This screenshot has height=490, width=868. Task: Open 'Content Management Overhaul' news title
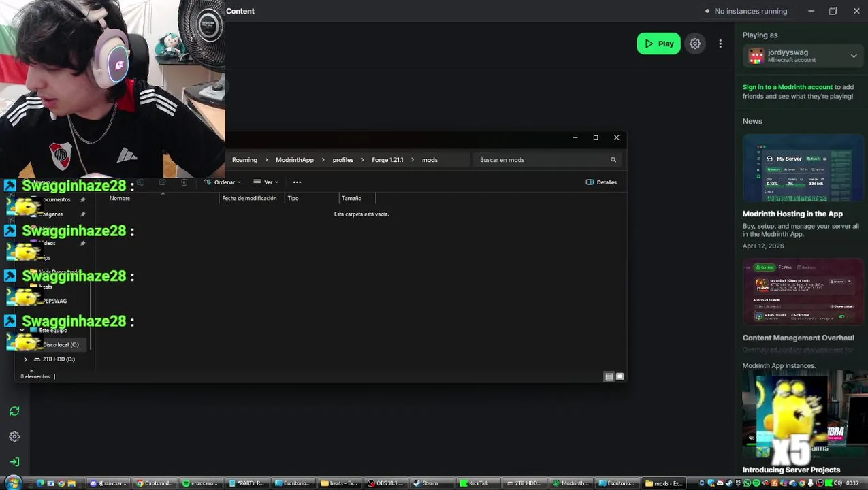(798, 338)
